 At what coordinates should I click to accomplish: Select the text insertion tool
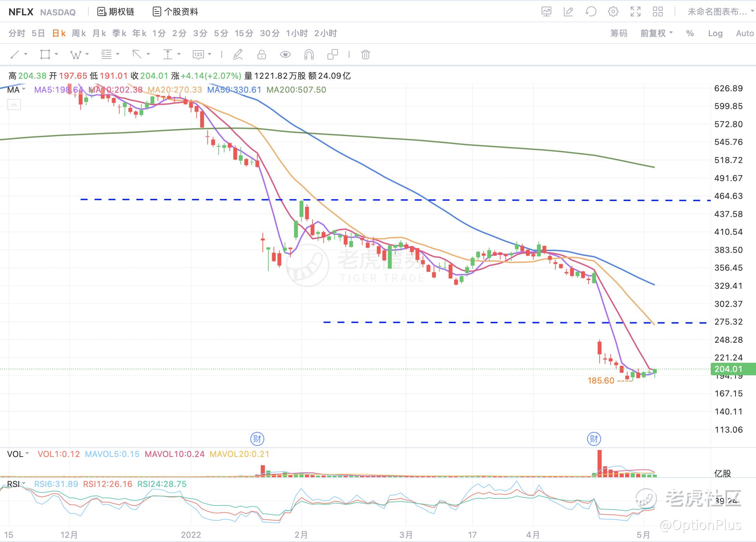pos(167,55)
